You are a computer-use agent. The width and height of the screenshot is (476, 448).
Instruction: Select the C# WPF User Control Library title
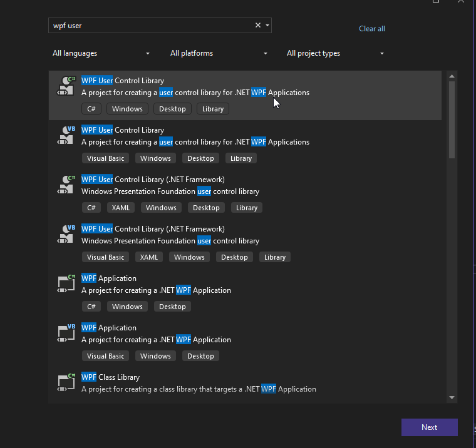pos(123,81)
